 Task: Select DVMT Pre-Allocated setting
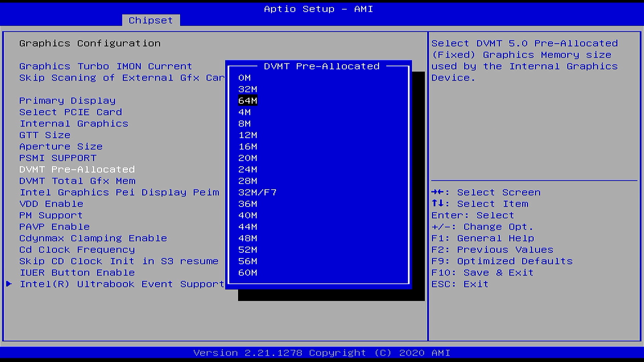(77, 170)
